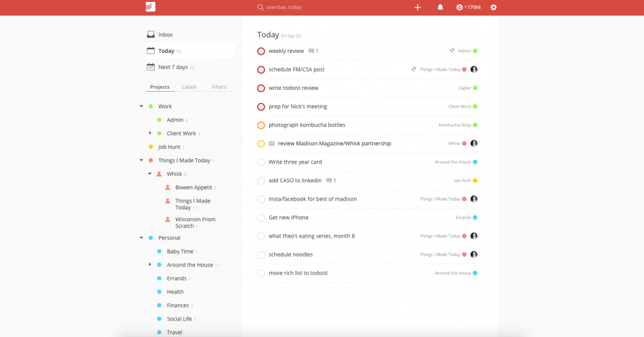Click the Next 7 days calendar icon
The width and height of the screenshot is (644, 337).
[x=150, y=67]
